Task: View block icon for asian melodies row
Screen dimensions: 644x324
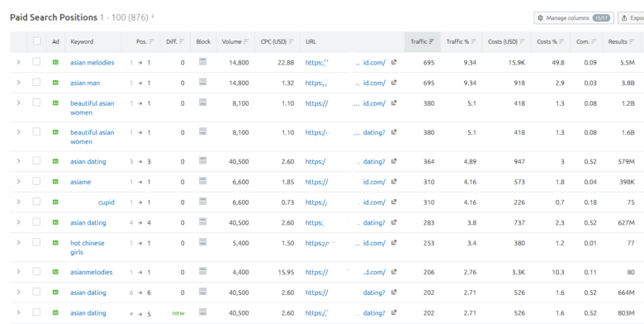Action: (202, 62)
